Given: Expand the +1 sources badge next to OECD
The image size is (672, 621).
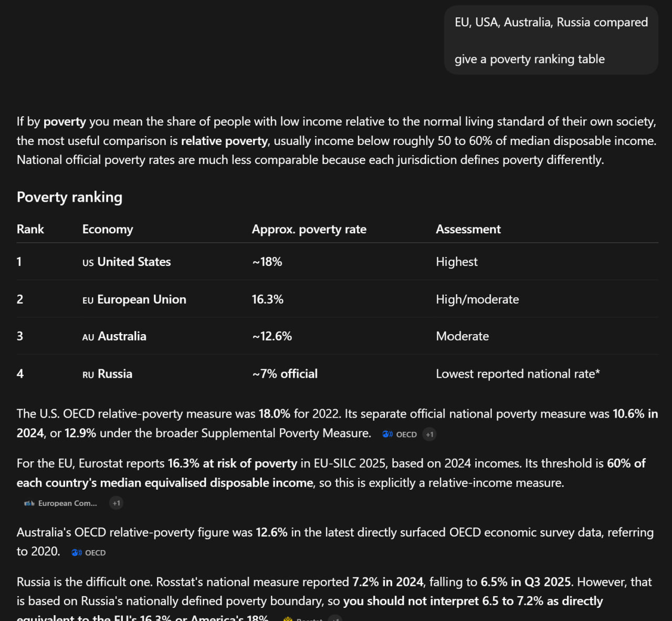Looking at the screenshot, I should point(429,434).
